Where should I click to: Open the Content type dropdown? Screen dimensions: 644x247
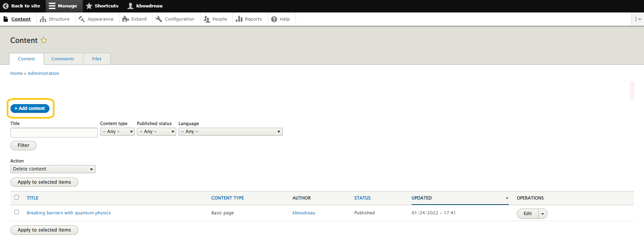(117, 132)
